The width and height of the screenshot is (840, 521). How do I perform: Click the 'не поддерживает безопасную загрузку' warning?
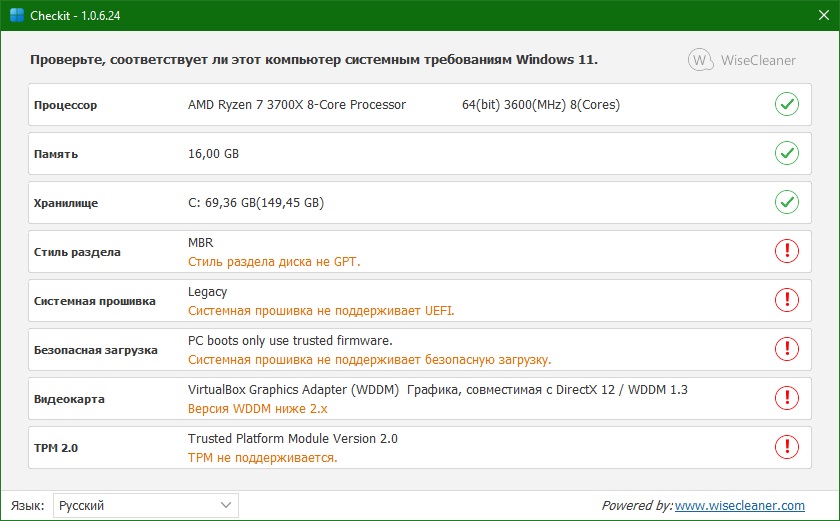click(433, 360)
